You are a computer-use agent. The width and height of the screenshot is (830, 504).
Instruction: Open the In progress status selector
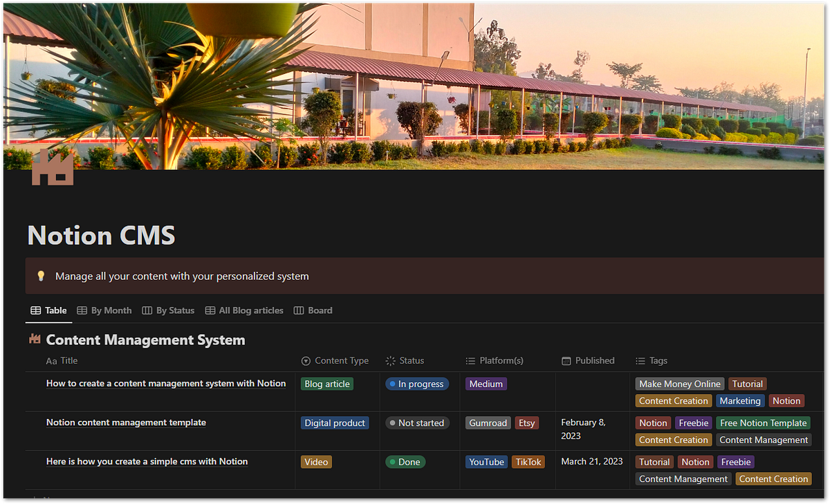pyautogui.click(x=417, y=383)
